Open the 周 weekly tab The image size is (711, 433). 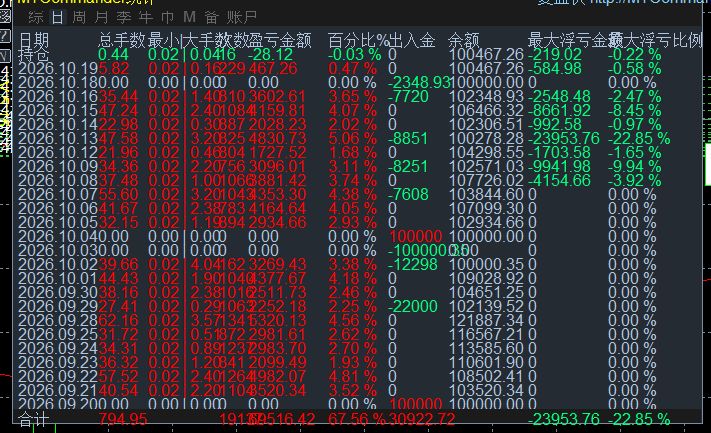coord(79,18)
